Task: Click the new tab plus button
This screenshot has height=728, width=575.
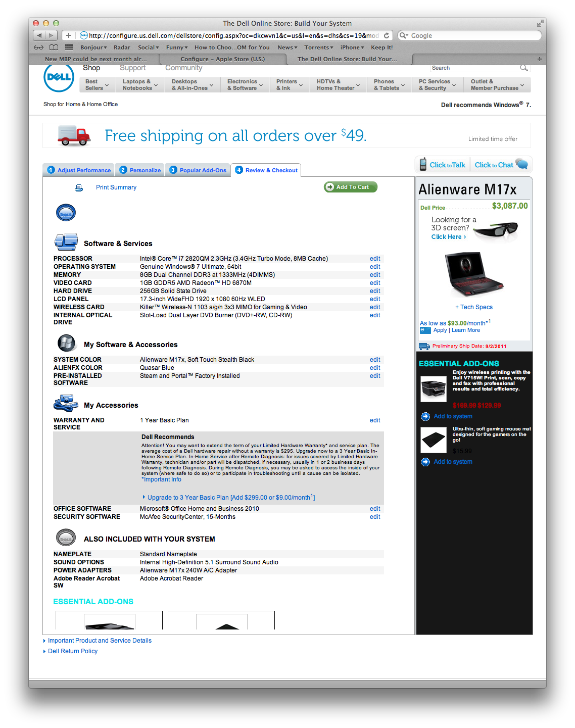Action: point(539,59)
